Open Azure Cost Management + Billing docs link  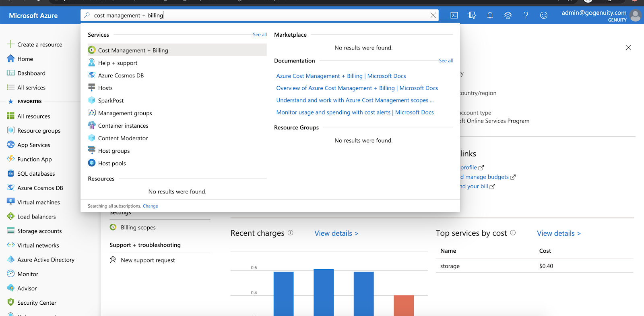coord(341,76)
